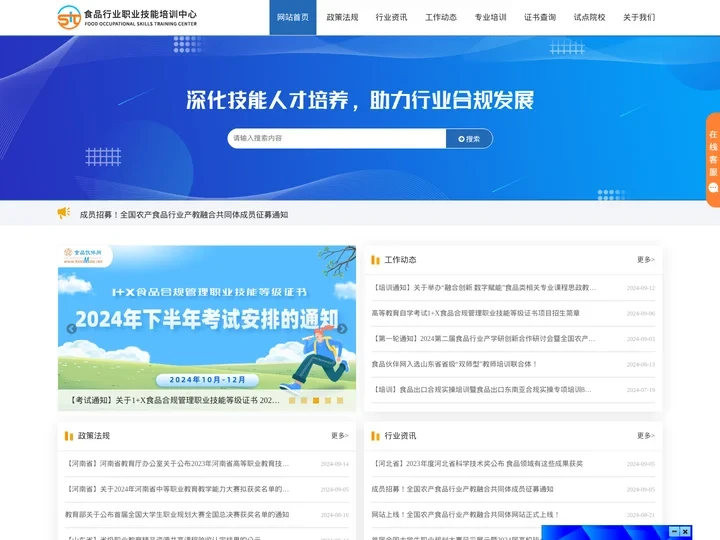The width and height of the screenshot is (720, 540).
Task: Select the fifth carousel indicator dot
Action: click(340, 400)
